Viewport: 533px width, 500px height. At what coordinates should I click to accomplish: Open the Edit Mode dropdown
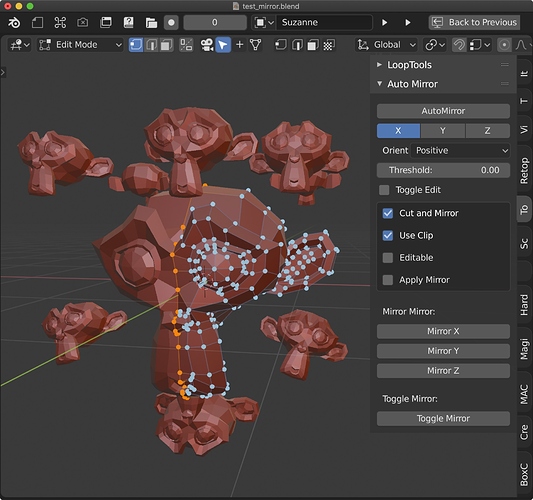(80, 45)
